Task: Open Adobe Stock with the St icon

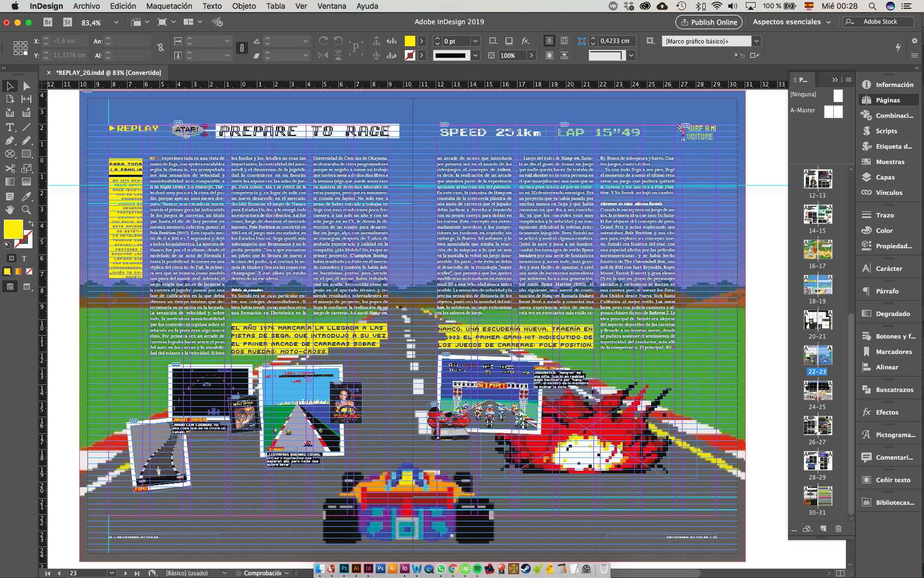Action: (x=68, y=22)
